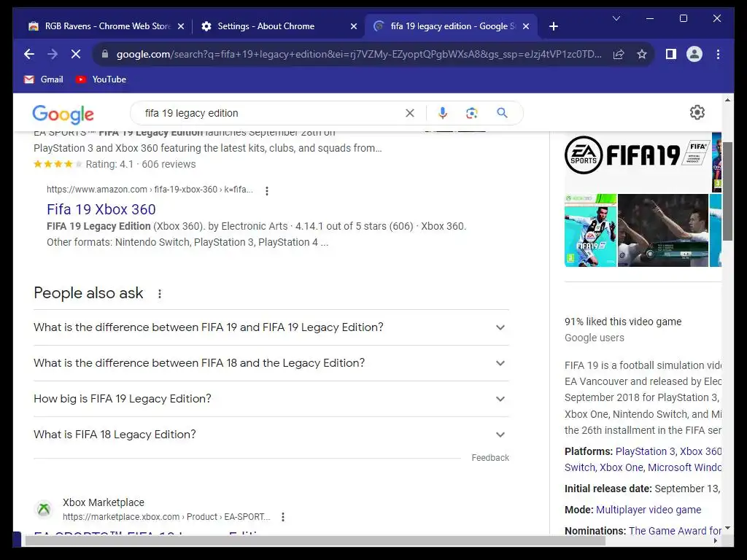This screenshot has width=747, height=560.
Task: Open the Fifa 19 Xbox 360 result
Action: click(x=101, y=209)
